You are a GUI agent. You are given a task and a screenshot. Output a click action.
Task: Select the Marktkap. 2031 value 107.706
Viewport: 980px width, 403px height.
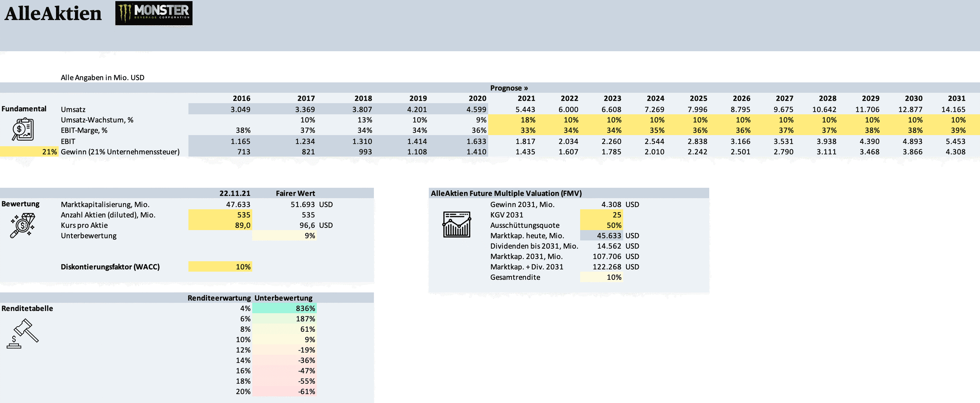(x=607, y=256)
